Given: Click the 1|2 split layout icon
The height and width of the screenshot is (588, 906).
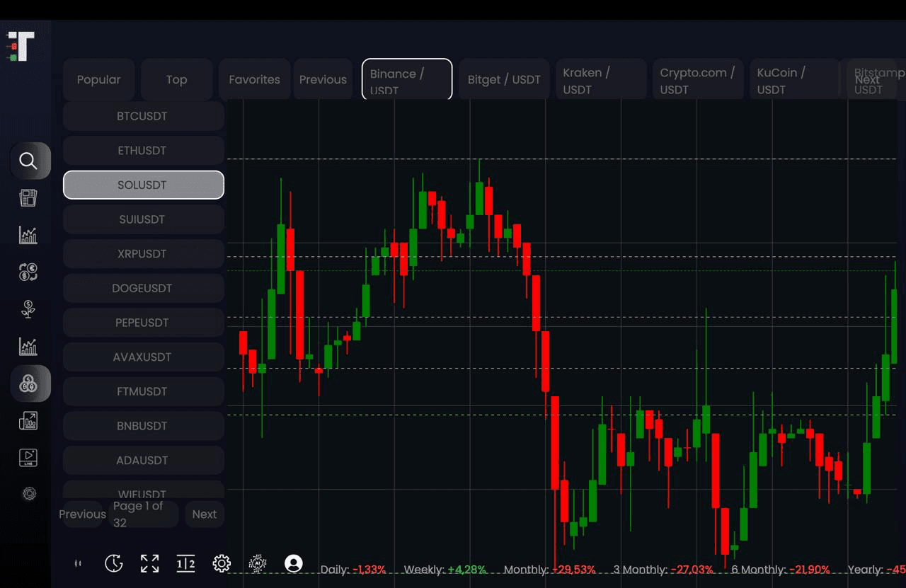Looking at the screenshot, I should tap(185, 563).
